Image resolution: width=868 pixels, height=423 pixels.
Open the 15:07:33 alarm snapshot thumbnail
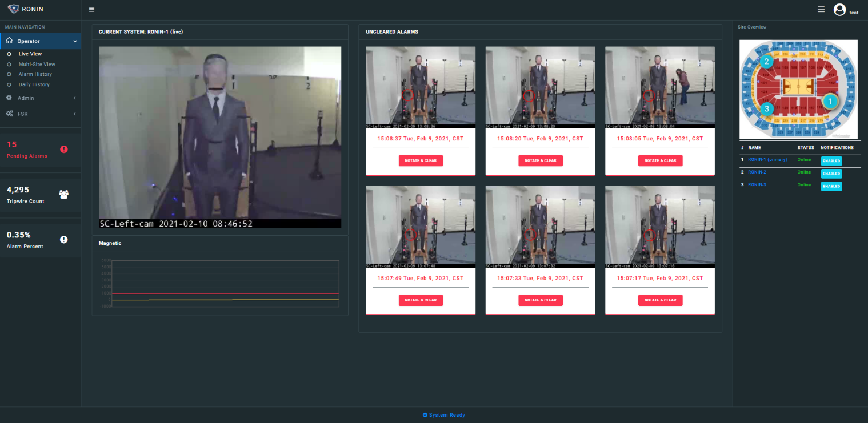(x=541, y=227)
